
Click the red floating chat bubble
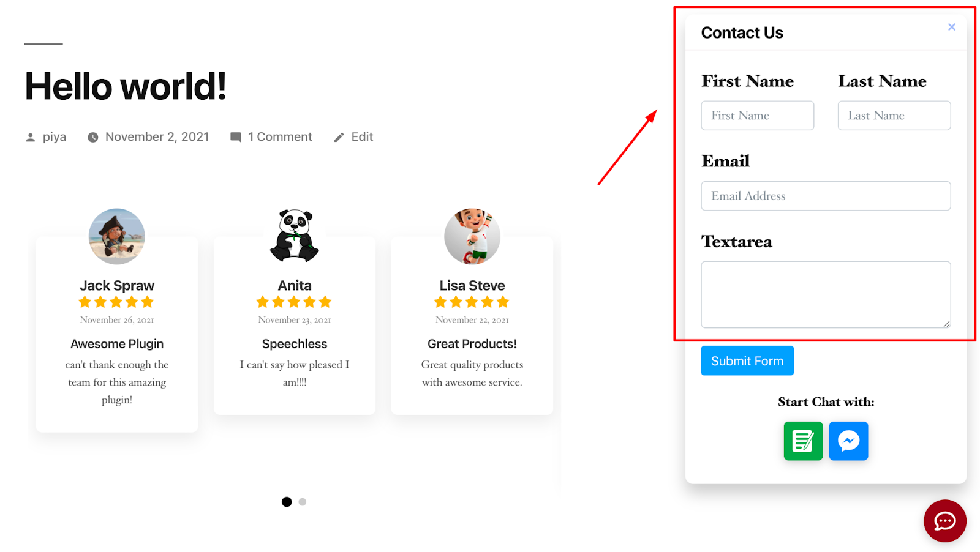944,521
